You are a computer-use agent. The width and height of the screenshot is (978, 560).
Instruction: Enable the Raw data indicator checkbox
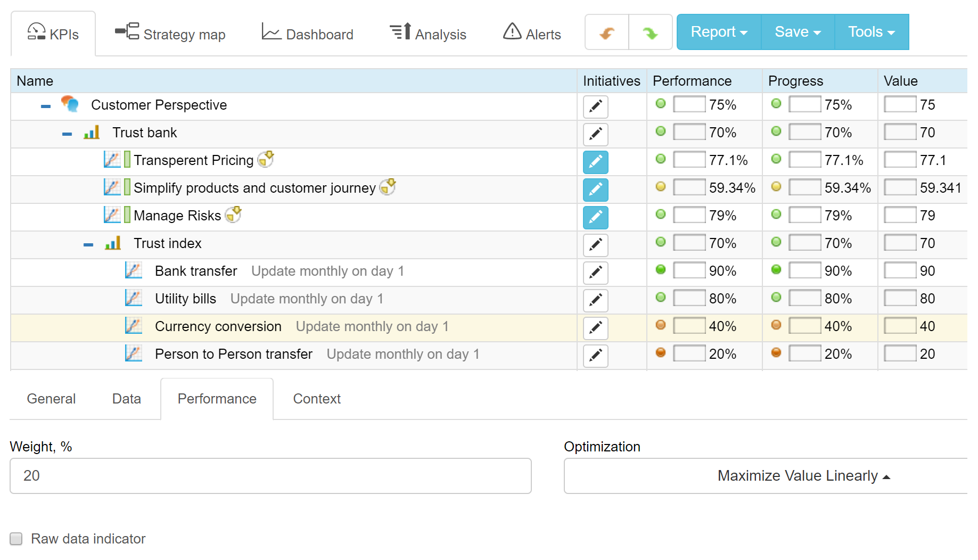point(16,539)
